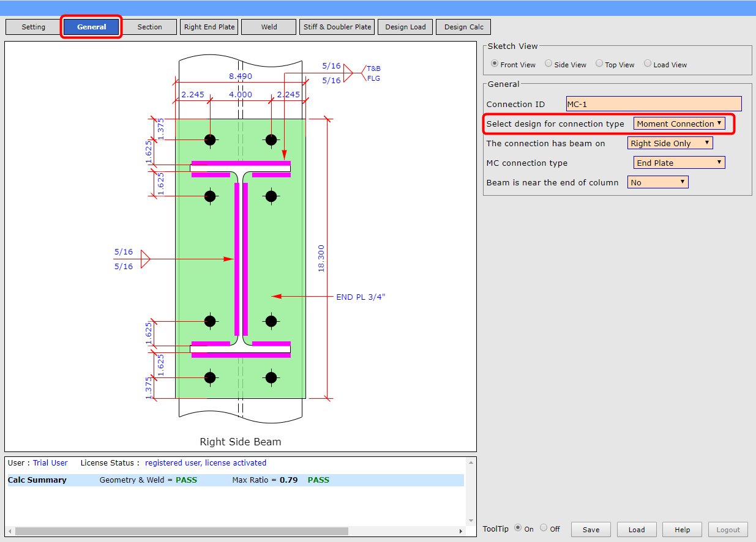Change beam near end of column setting
Image resolution: width=756 pixels, height=542 pixels.
point(657,182)
